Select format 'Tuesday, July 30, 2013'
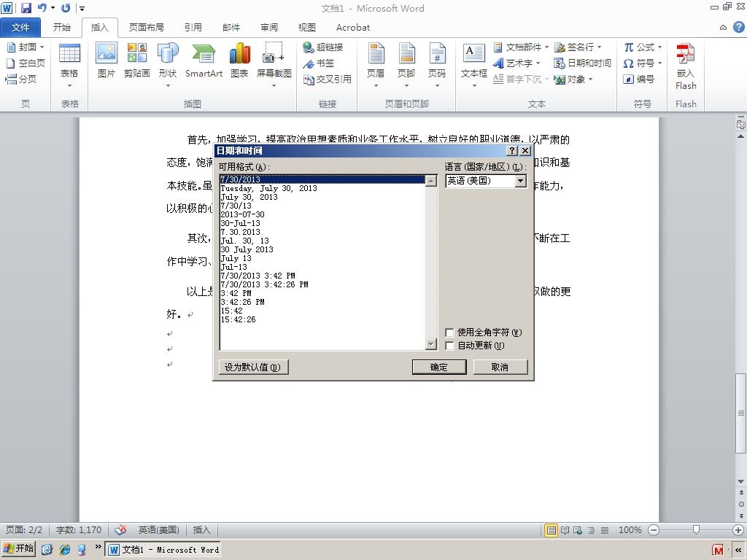747x560 pixels. coord(322,189)
